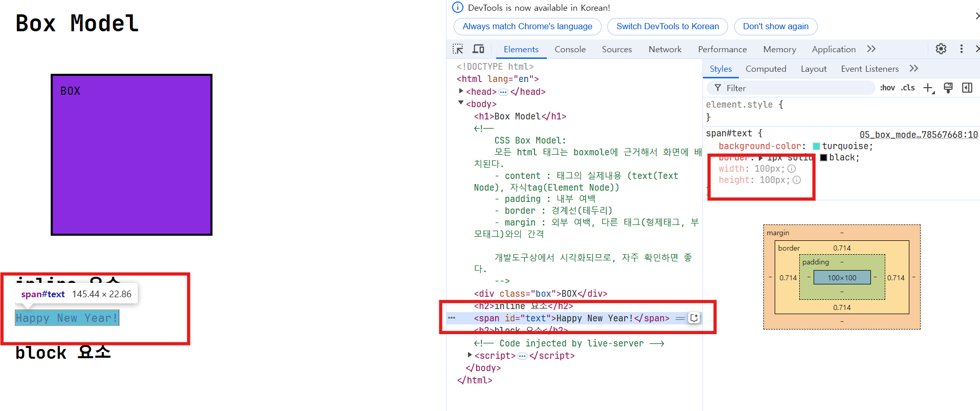Select the Computed sidebar tab
This screenshot has width=980, height=411.
point(765,69)
